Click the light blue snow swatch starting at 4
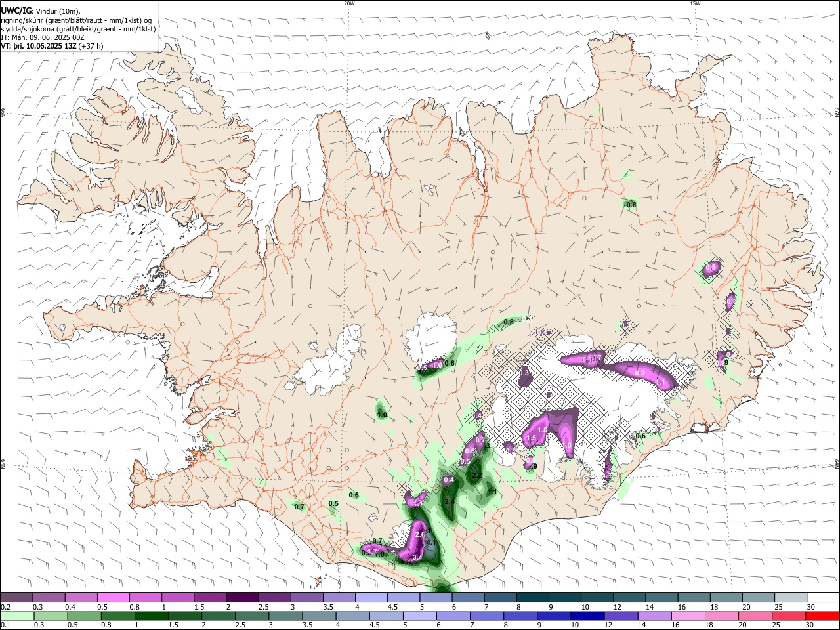Viewport: 840px width, 630px height. pyautogui.click(x=371, y=598)
